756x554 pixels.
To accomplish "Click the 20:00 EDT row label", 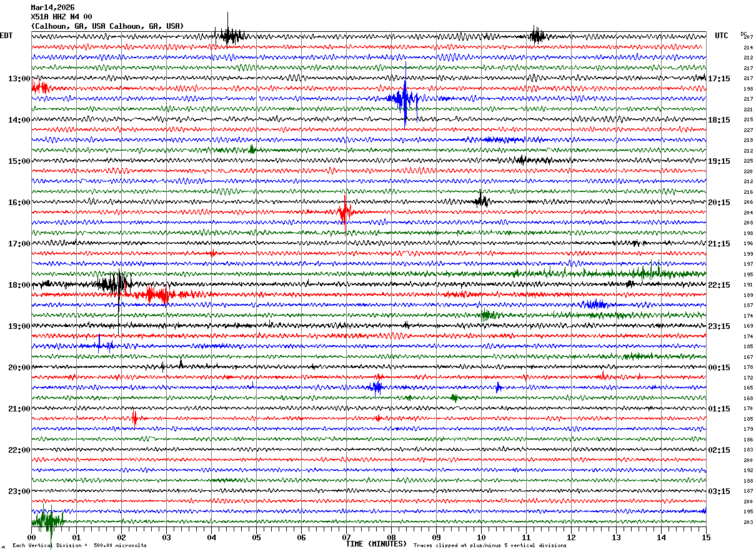I will (x=19, y=368).
